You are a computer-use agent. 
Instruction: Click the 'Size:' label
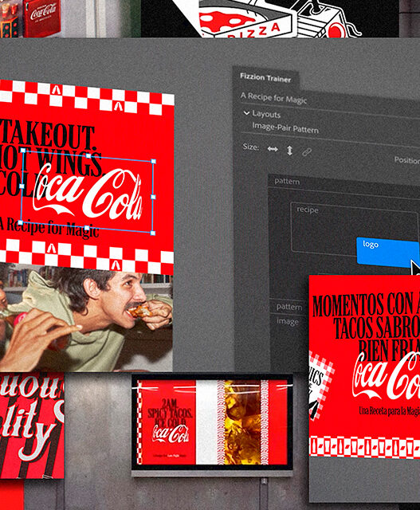pyautogui.click(x=251, y=147)
